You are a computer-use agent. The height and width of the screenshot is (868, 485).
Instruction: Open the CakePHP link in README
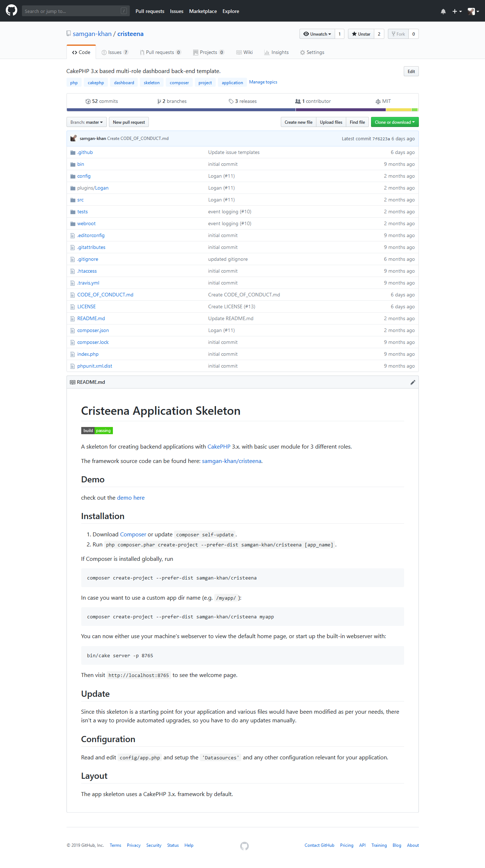click(x=219, y=447)
